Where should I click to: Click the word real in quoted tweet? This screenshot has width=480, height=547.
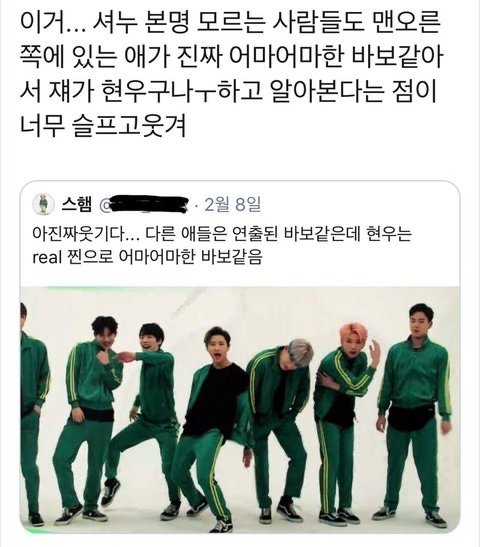tap(47, 258)
